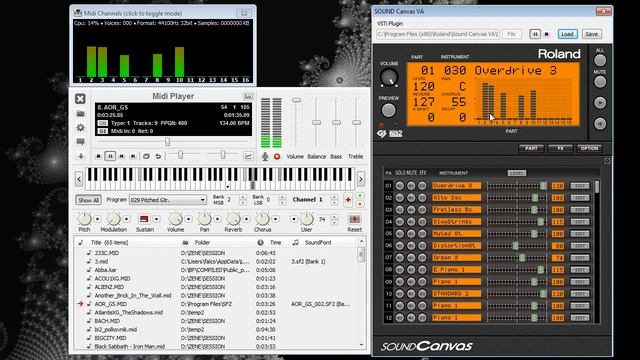Decrease Bank LSB with down stepper
640x360 pixels.
(x=282, y=202)
